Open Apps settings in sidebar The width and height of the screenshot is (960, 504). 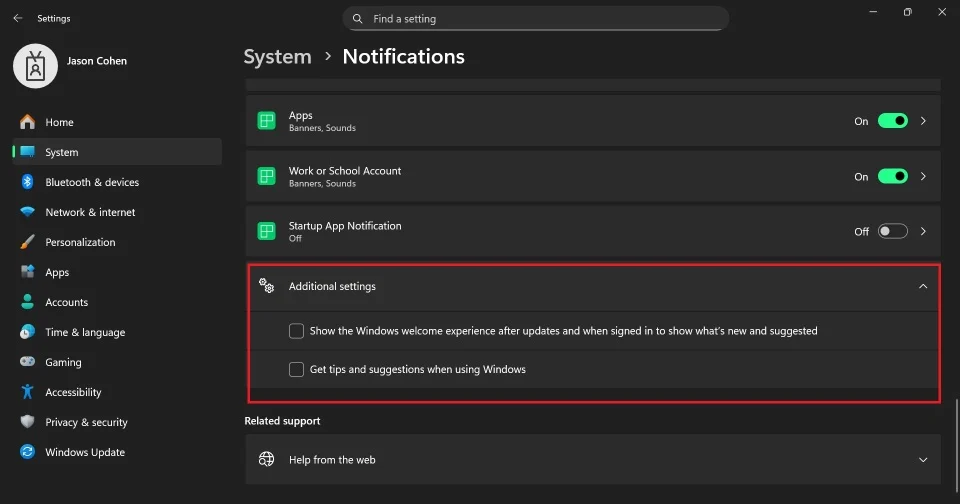[117, 272]
